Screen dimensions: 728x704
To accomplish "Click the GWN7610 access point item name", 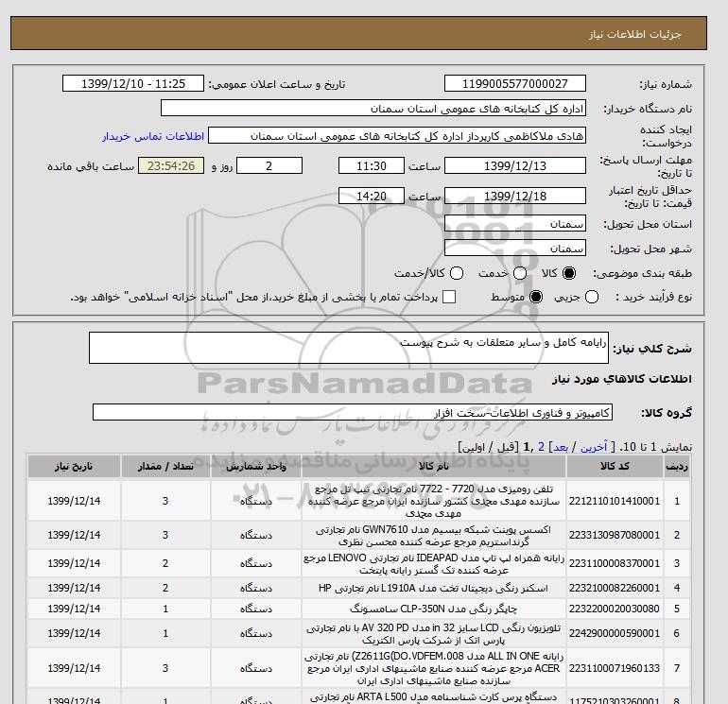I will [434, 535].
